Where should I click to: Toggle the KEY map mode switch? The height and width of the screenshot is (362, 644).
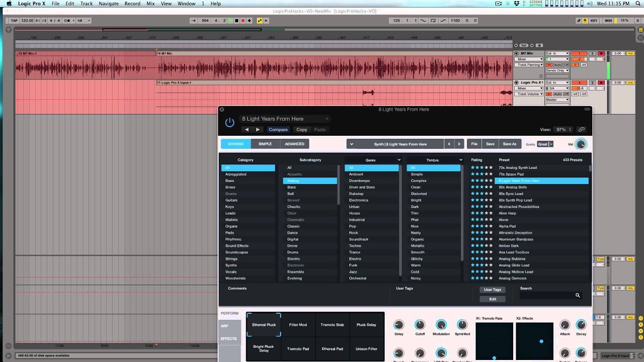[594, 21]
